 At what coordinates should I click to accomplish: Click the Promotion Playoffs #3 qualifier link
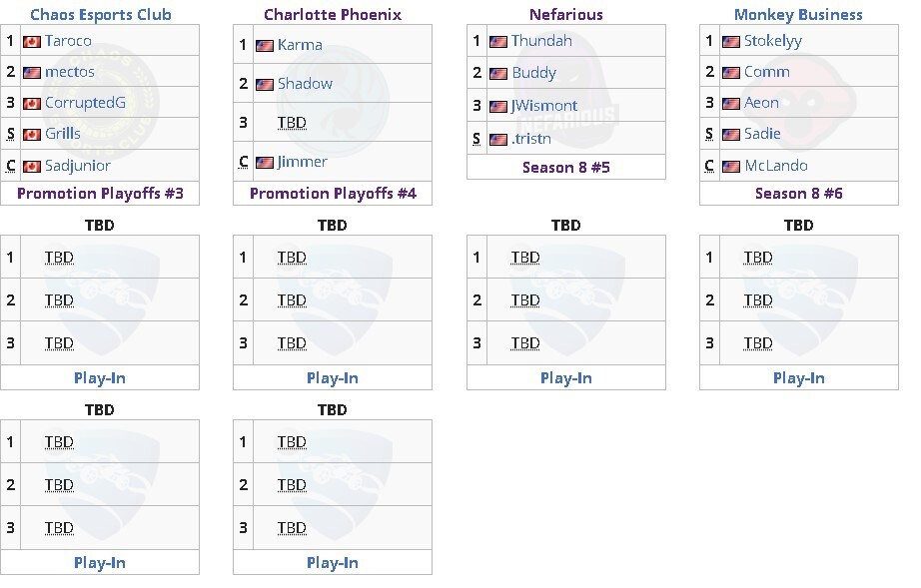(x=100, y=193)
